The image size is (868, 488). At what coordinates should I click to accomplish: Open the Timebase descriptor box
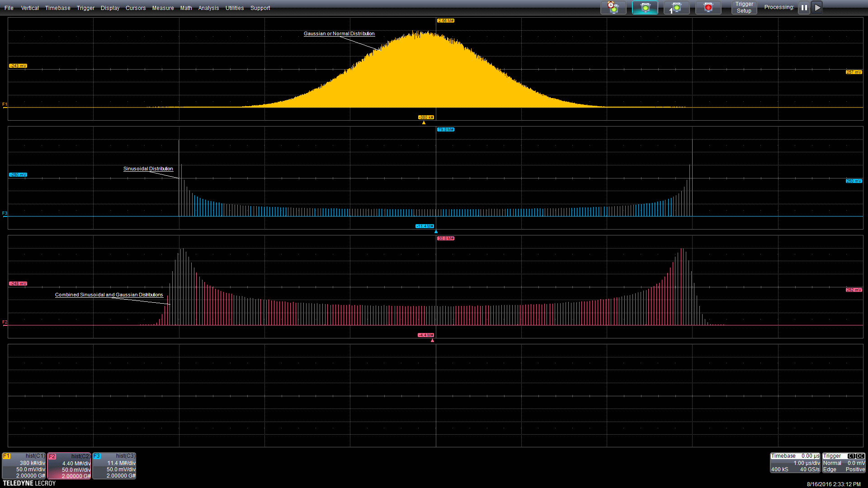(795, 463)
